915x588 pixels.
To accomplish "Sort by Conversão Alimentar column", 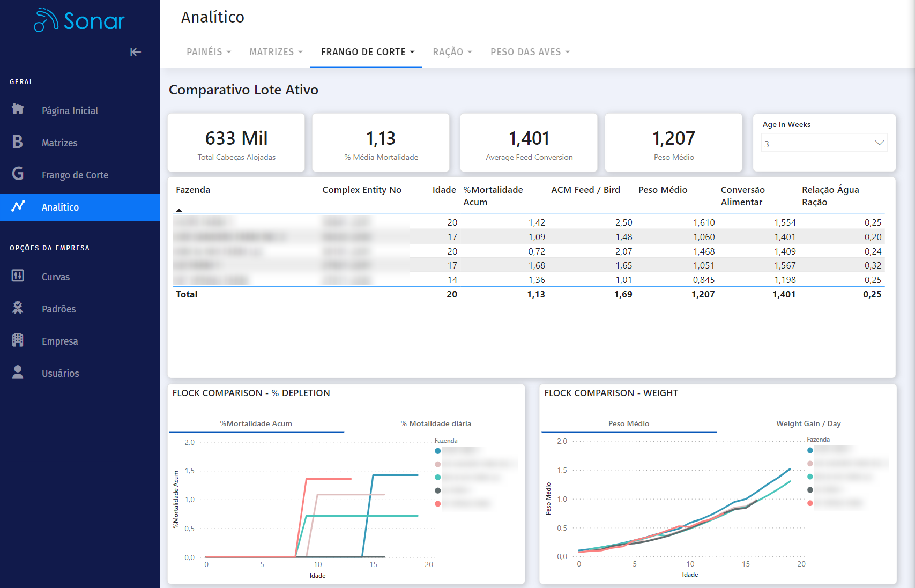I will pos(743,196).
